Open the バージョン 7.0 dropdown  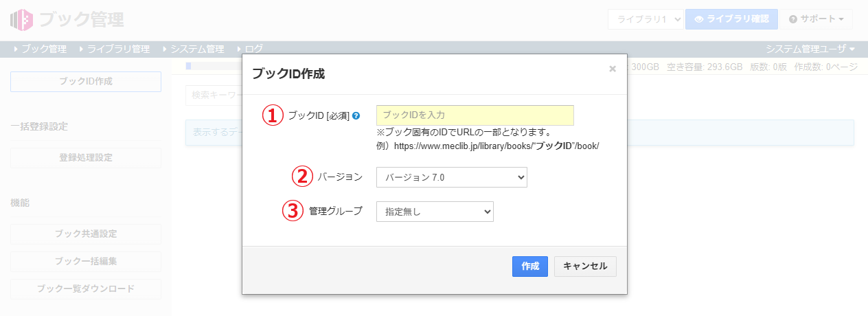[452, 177]
